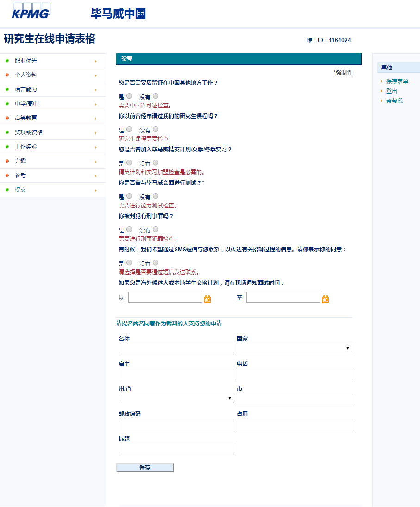
Task: Click the arrow icon beside 个人资料
Action: (x=96, y=75)
